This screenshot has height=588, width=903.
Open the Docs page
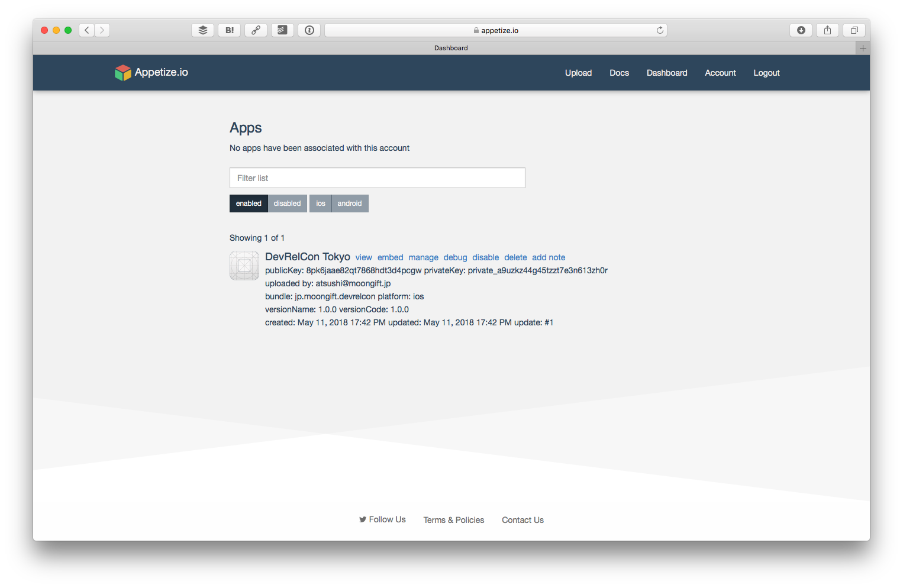pos(619,73)
